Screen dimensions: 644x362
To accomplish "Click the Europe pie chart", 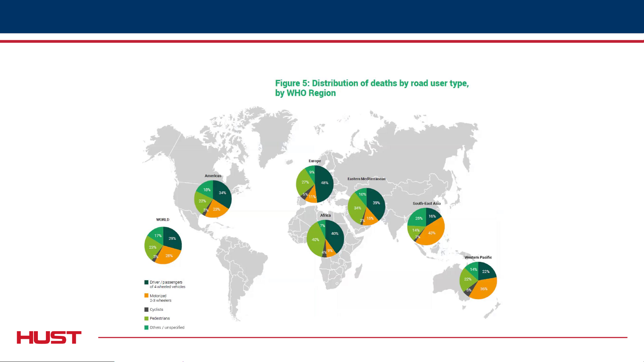I will [314, 184].
